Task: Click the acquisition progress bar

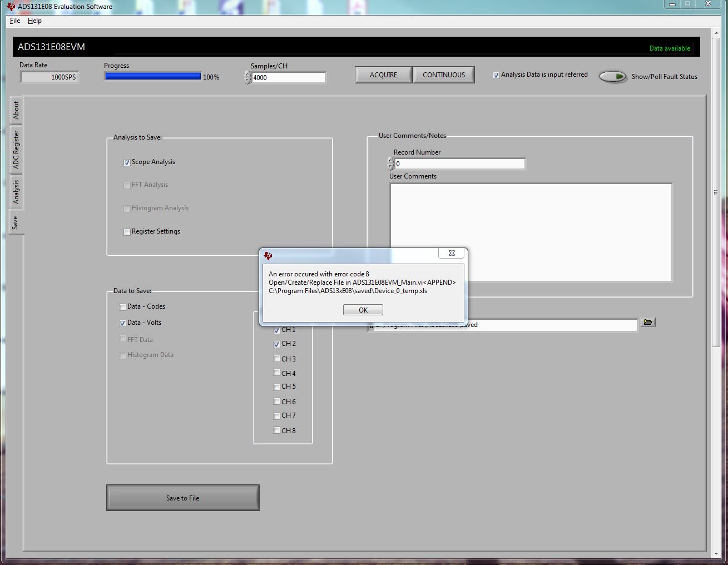Action: [x=153, y=77]
